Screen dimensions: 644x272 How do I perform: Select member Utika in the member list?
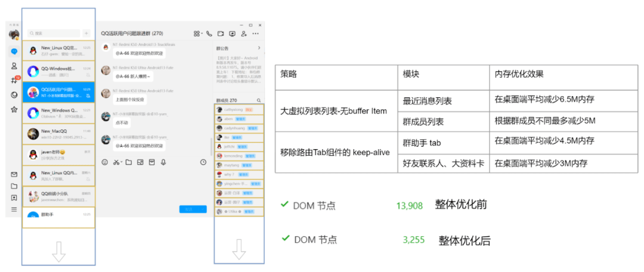(x=239, y=212)
